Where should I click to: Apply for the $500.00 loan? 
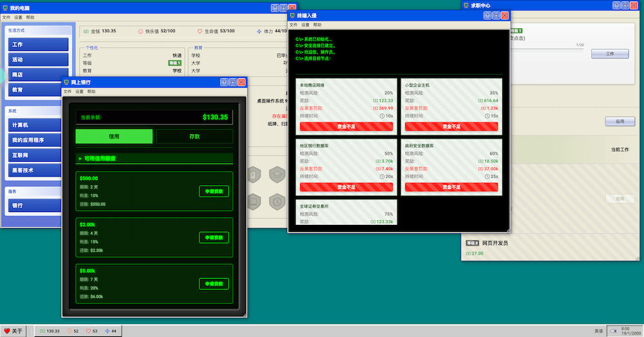pos(214,191)
